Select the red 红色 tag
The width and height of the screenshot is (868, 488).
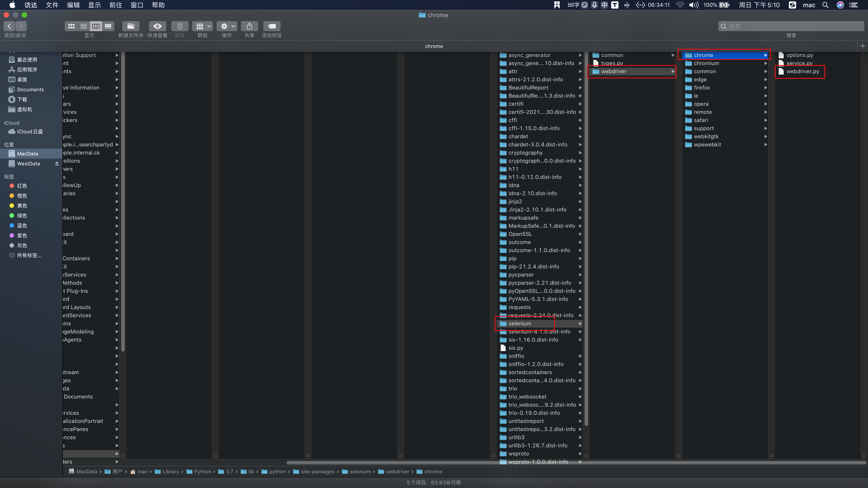coord(22,186)
